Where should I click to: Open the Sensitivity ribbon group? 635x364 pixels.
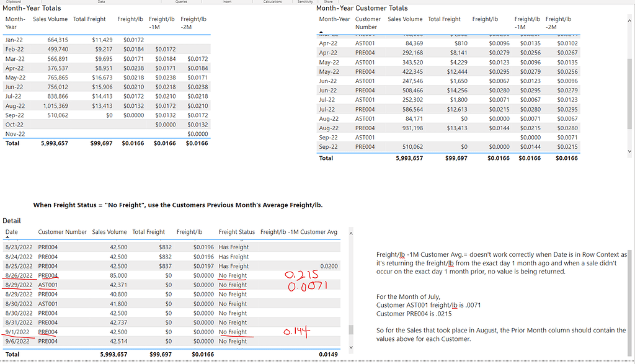304,2
